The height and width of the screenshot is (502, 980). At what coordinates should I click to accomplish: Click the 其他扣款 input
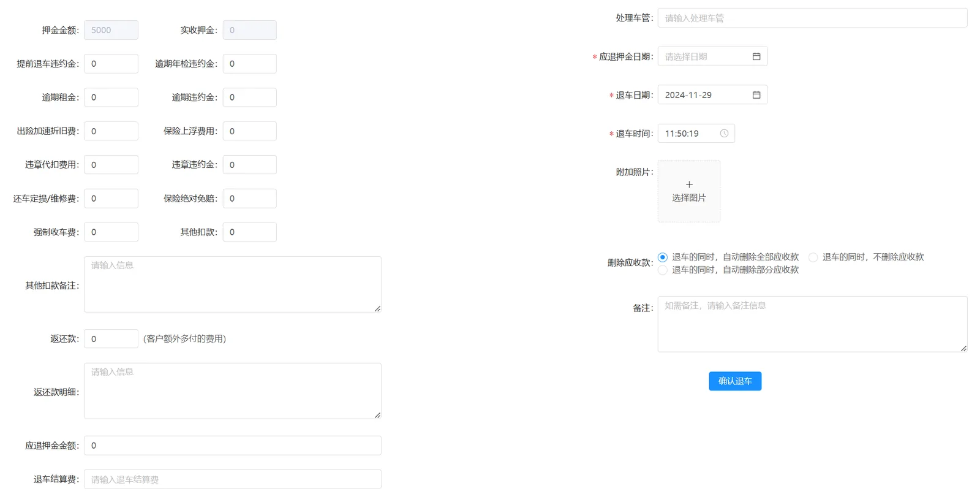(x=249, y=232)
